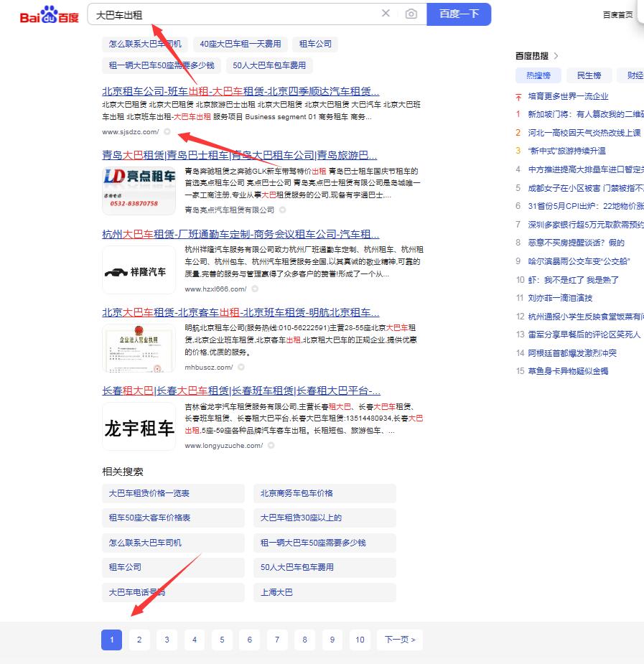
Task: Open hot search 草鱼身卡异物疑似金镯
Action: click(x=568, y=371)
